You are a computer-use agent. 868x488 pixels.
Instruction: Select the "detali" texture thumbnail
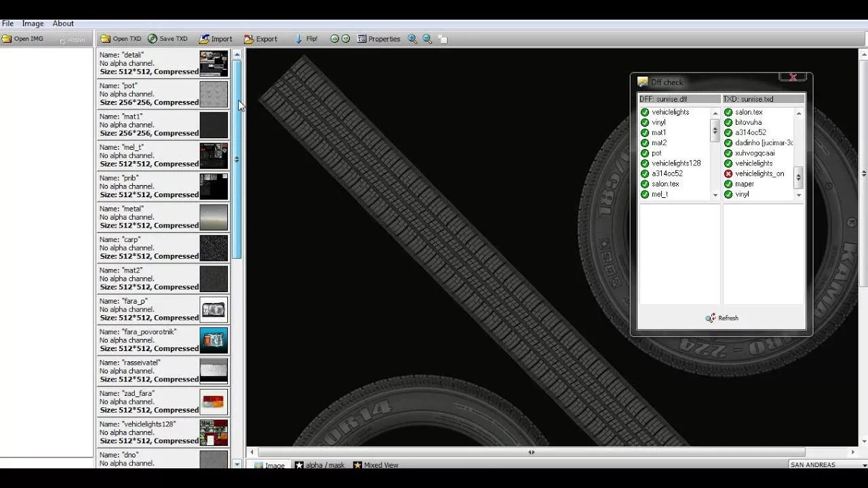(x=214, y=63)
